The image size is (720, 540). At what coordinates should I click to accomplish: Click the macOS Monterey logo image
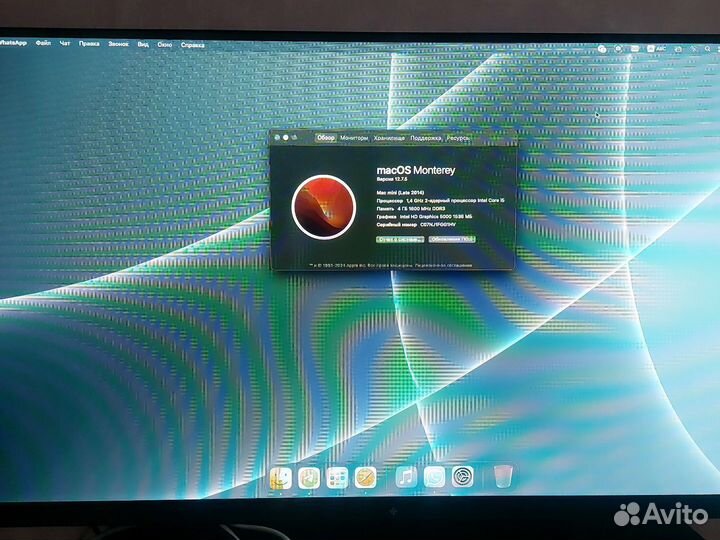pyautogui.click(x=324, y=207)
